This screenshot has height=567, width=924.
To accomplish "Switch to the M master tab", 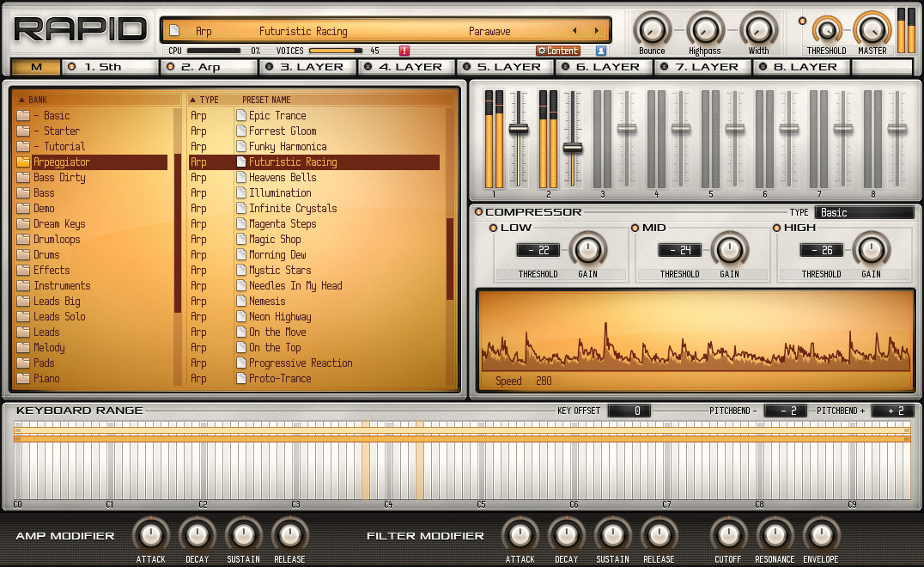I will (x=36, y=67).
